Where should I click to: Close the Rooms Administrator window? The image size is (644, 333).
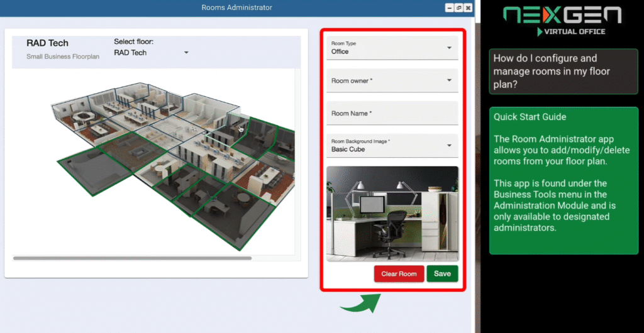(x=467, y=8)
